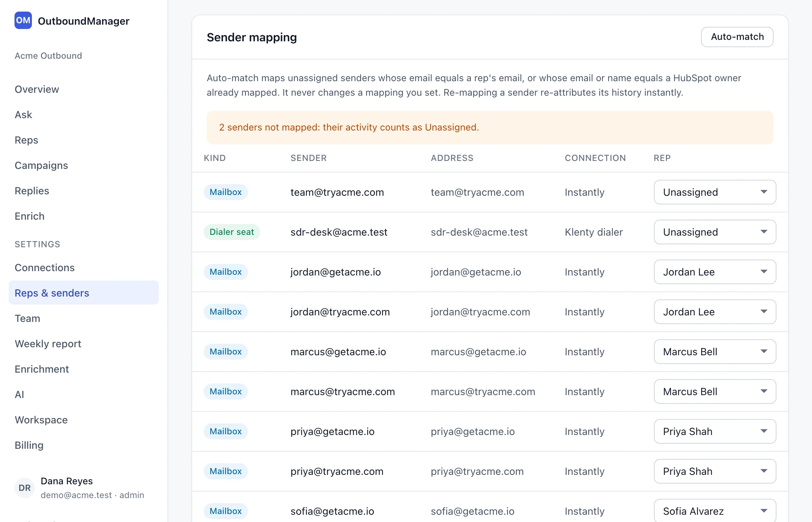This screenshot has width=812, height=522.
Task: Click sender cell sdr-desk@acme.test
Action: 339,232
